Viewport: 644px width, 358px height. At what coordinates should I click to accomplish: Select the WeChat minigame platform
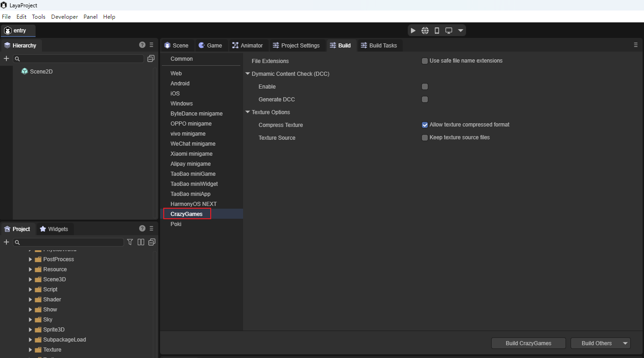click(193, 144)
